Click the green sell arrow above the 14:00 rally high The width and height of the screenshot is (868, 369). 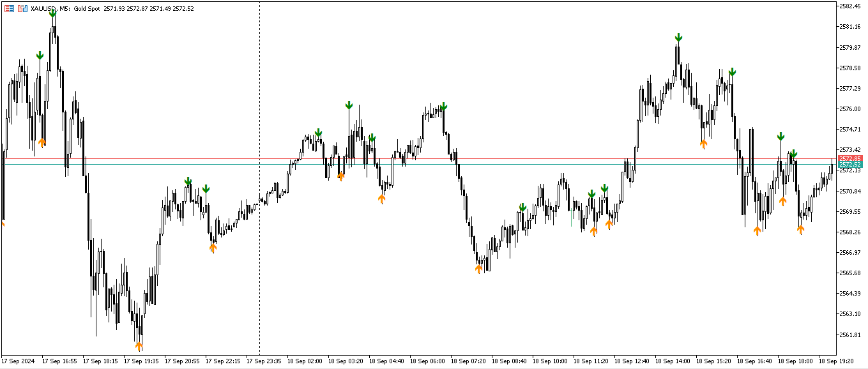pyautogui.click(x=678, y=38)
